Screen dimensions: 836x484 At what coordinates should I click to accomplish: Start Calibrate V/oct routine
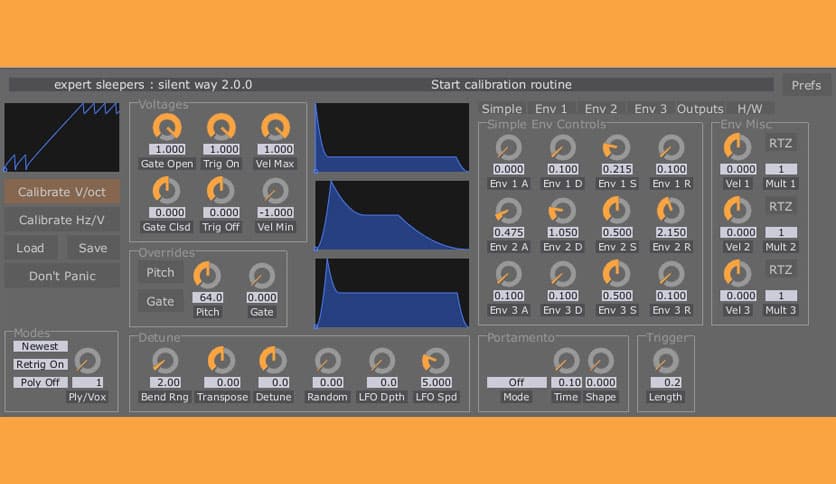point(62,192)
